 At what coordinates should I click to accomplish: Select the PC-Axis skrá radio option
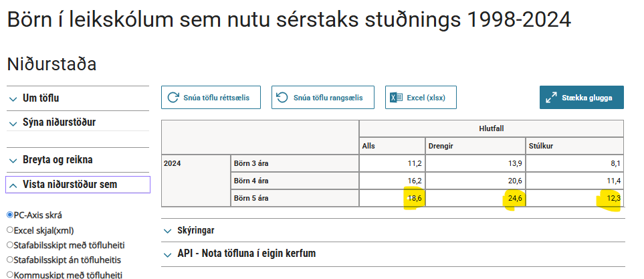[x=10, y=215]
